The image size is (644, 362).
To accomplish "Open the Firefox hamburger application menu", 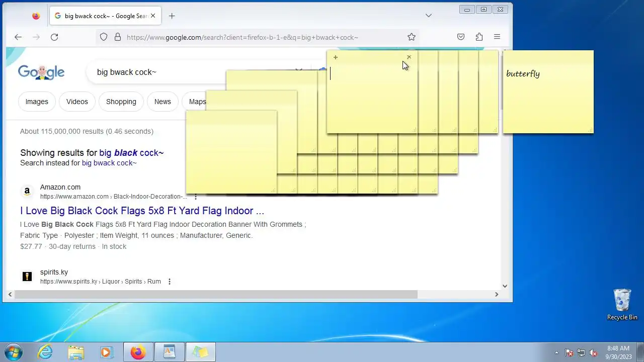I will 497,37.
